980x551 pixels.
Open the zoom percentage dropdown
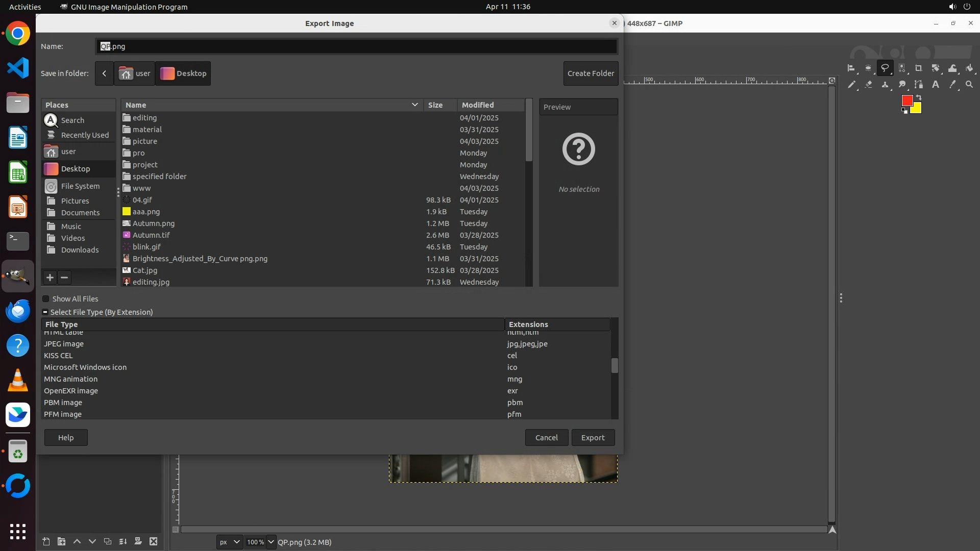tap(271, 542)
